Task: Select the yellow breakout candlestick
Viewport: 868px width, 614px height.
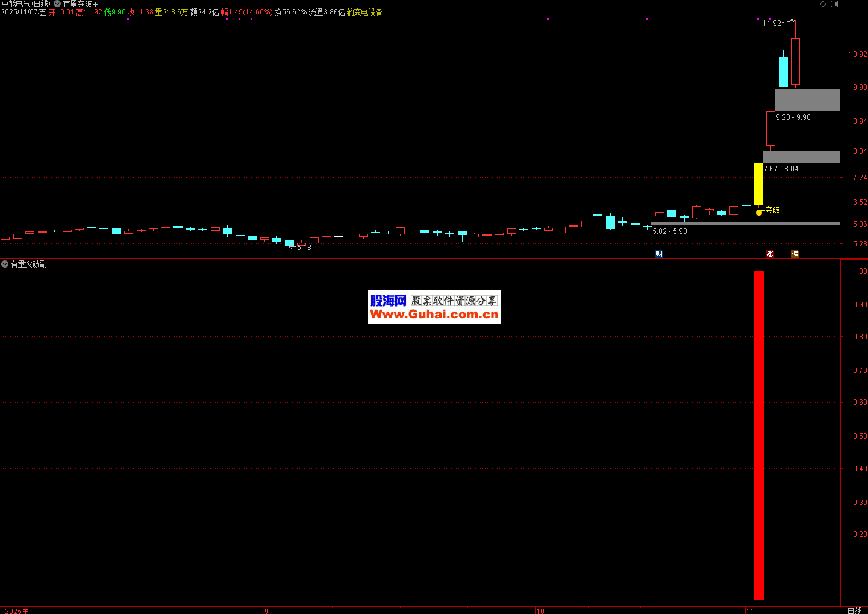Action: click(758, 184)
